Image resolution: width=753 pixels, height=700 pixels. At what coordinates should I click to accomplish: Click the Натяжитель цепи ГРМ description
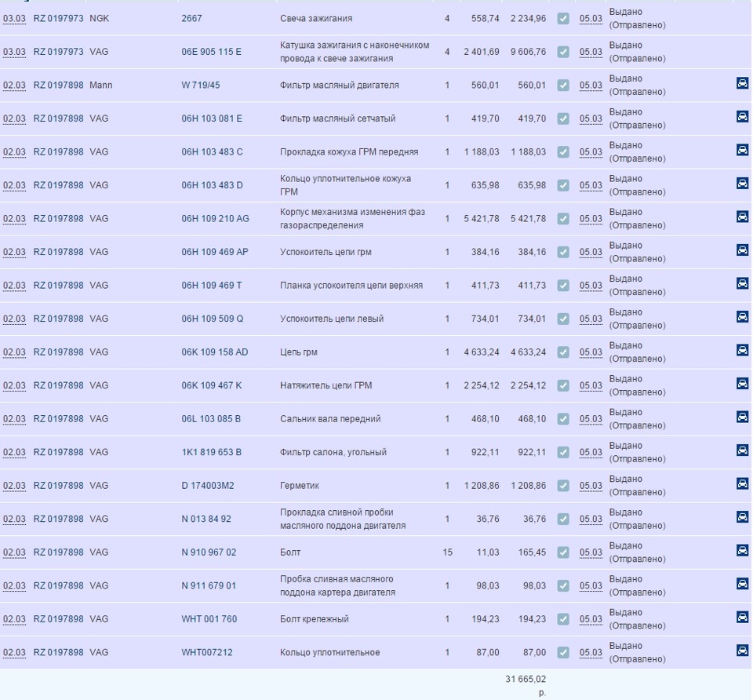326,385
